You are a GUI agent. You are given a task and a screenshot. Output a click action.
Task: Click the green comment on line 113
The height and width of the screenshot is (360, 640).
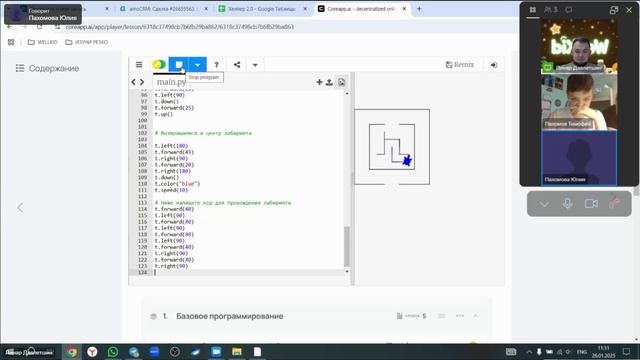(222, 202)
